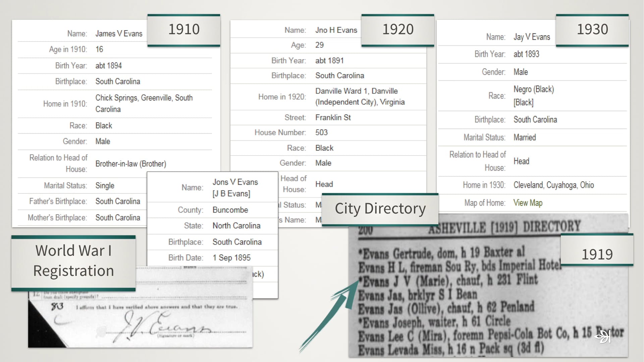Click the name Jno H Evans
This screenshot has width=644, height=362.
pyautogui.click(x=336, y=30)
